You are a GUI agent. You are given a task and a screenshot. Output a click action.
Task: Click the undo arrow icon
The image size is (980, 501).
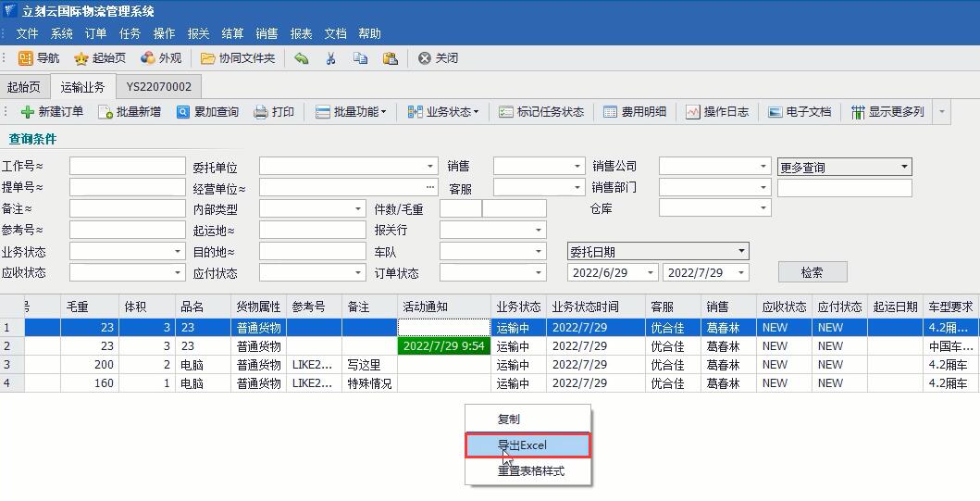302,58
